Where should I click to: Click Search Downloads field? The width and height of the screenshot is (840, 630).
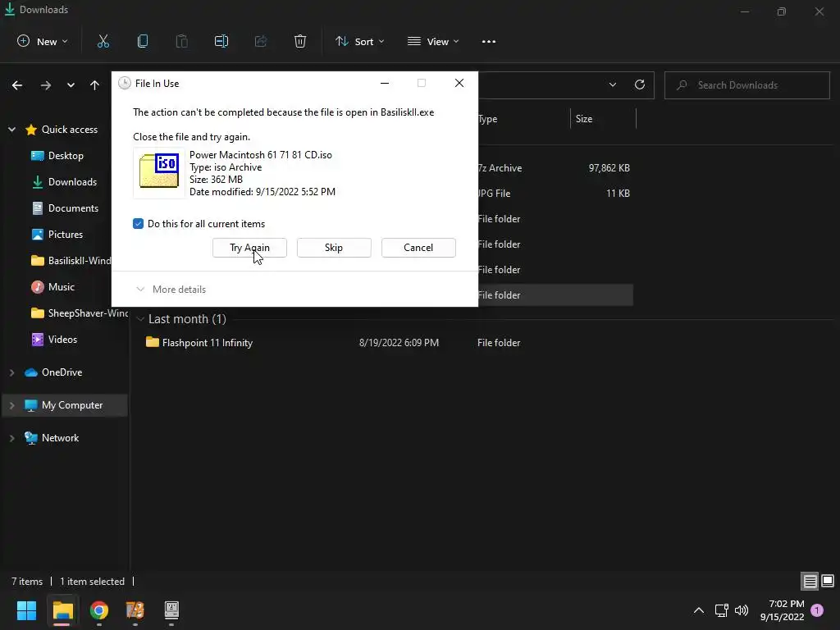(747, 85)
